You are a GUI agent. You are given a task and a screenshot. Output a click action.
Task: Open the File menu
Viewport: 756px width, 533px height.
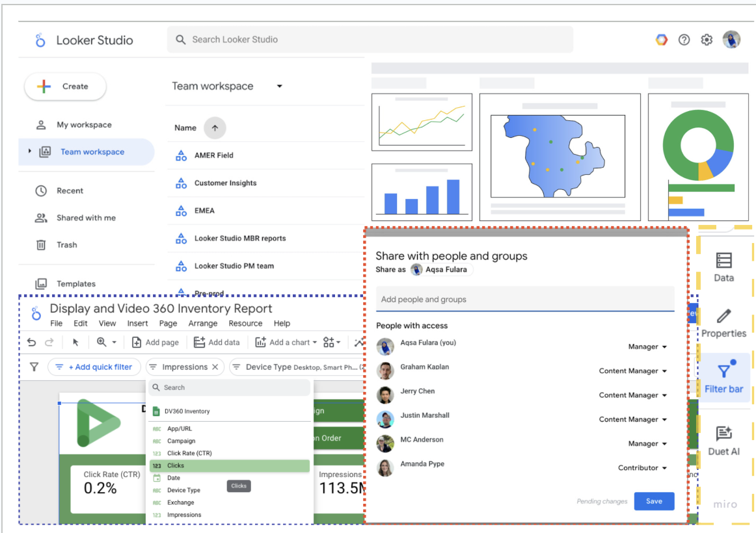(57, 324)
